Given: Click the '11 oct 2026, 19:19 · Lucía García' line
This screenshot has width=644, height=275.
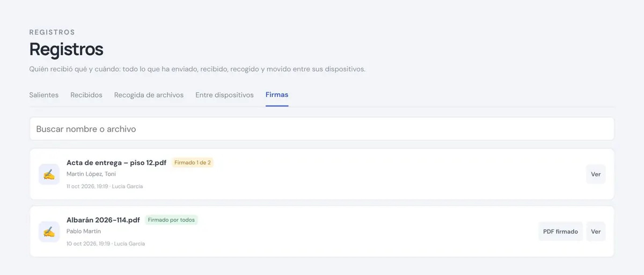Looking at the screenshot, I should (105, 187).
